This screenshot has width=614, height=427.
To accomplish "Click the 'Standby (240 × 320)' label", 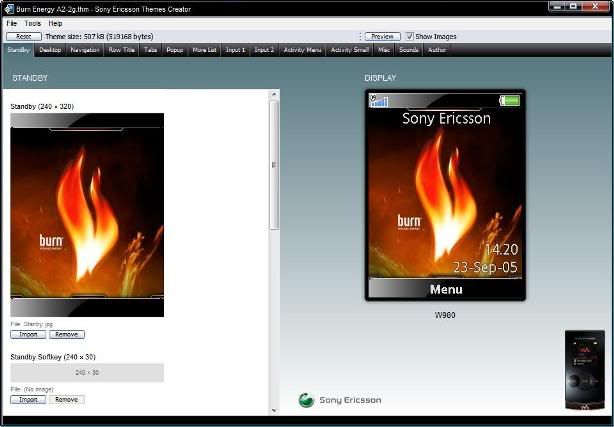I will point(42,107).
